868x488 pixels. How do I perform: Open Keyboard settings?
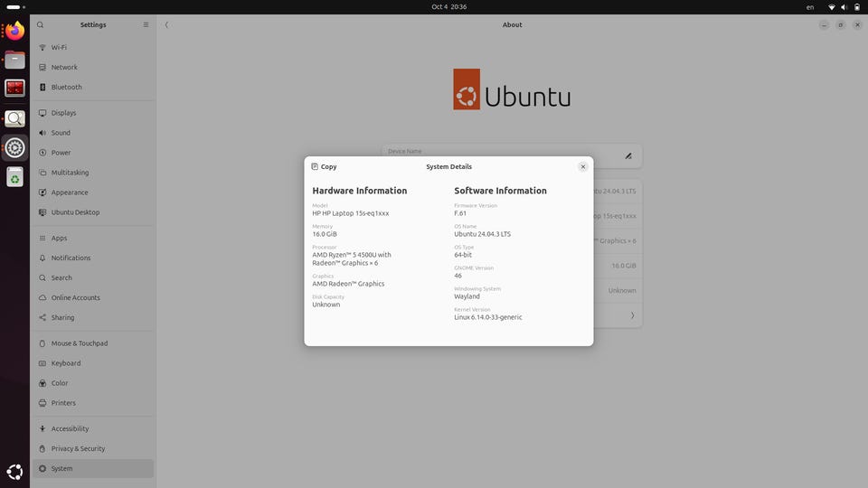93,363
